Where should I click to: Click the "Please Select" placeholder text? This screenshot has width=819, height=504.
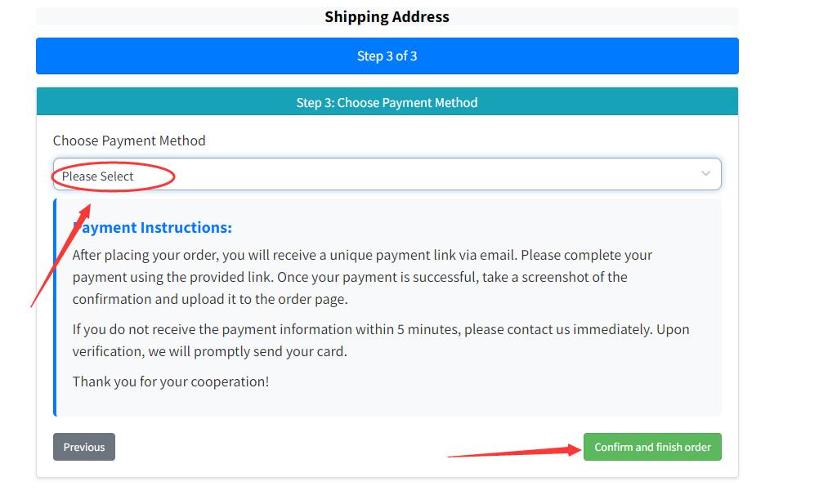pyautogui.click(x=98, y=176)
